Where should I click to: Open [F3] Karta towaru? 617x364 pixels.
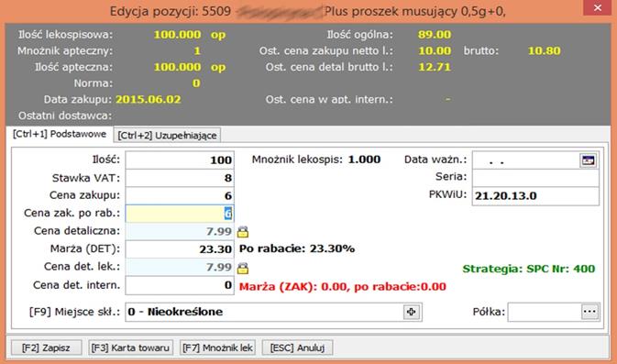pyautogui.click(x=130, y=347)
